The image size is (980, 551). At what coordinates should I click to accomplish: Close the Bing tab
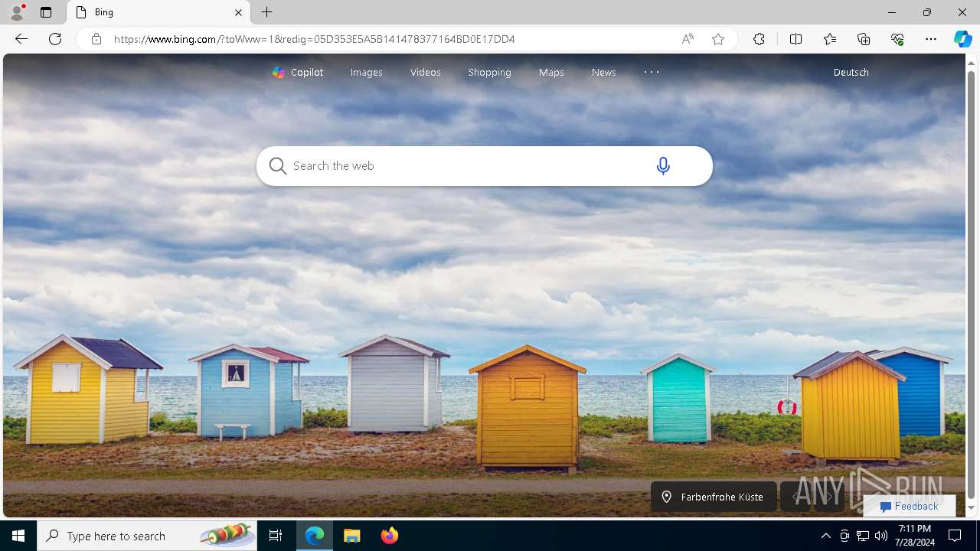[x=238, y=12]
